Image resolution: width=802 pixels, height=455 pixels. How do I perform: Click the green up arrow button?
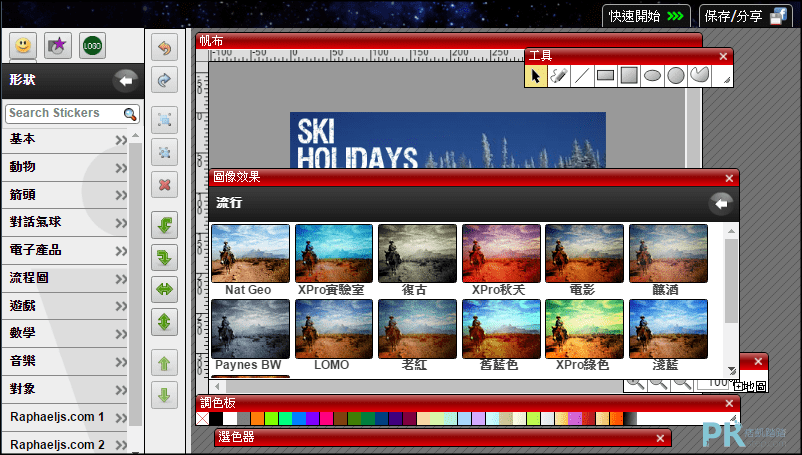(x=164, y=363)
